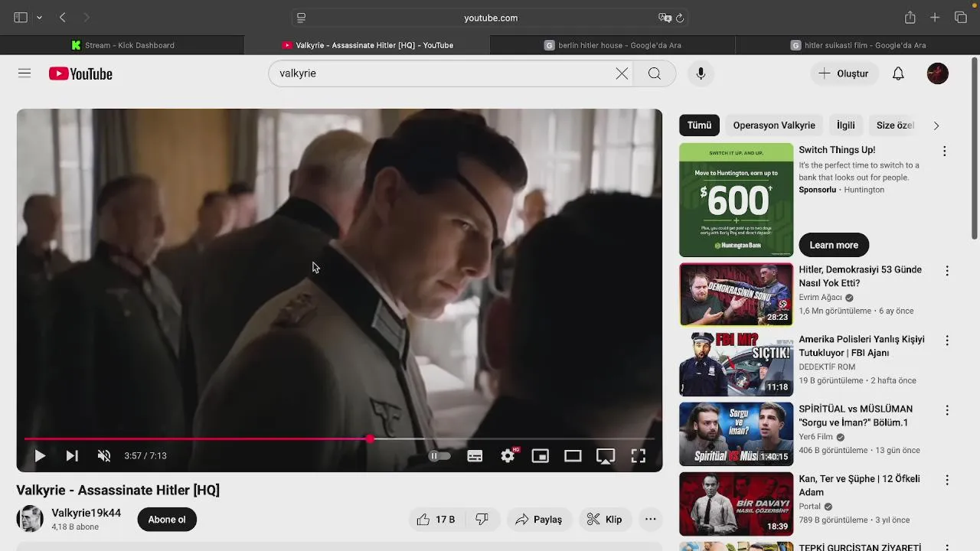
Task: Open the AirPlay cast icon
Action: click(606, 456)
